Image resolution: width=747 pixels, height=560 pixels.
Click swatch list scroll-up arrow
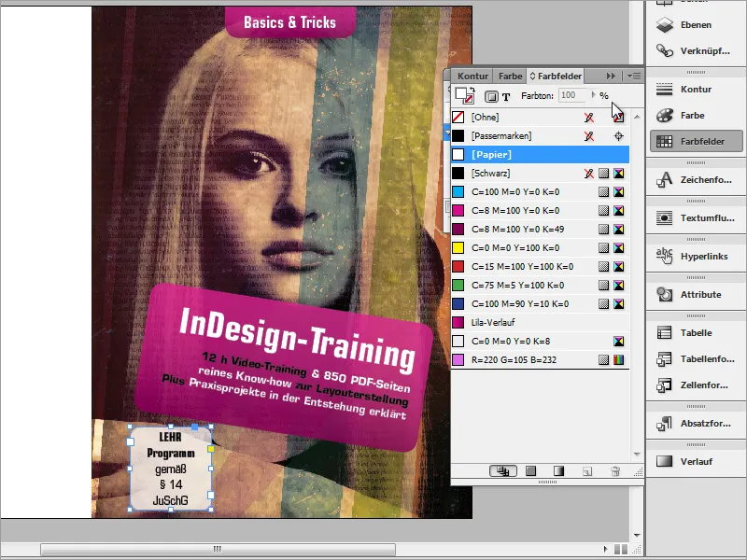[x=637, y=118]
